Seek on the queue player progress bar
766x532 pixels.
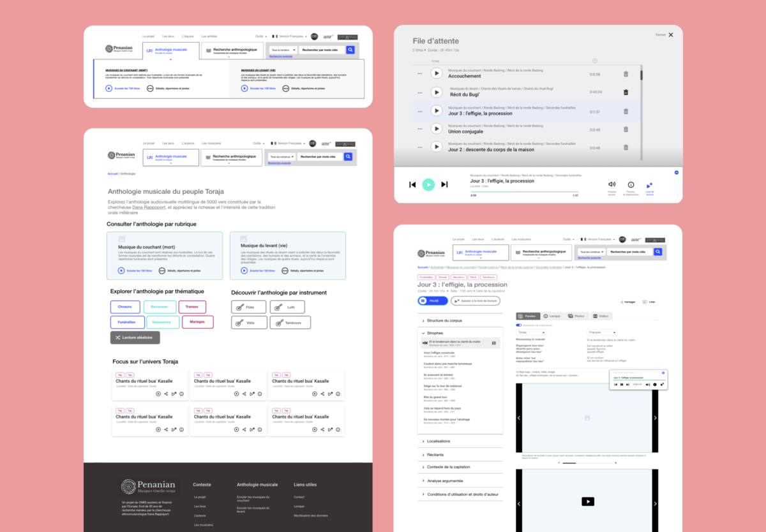[x=524, y=191]
